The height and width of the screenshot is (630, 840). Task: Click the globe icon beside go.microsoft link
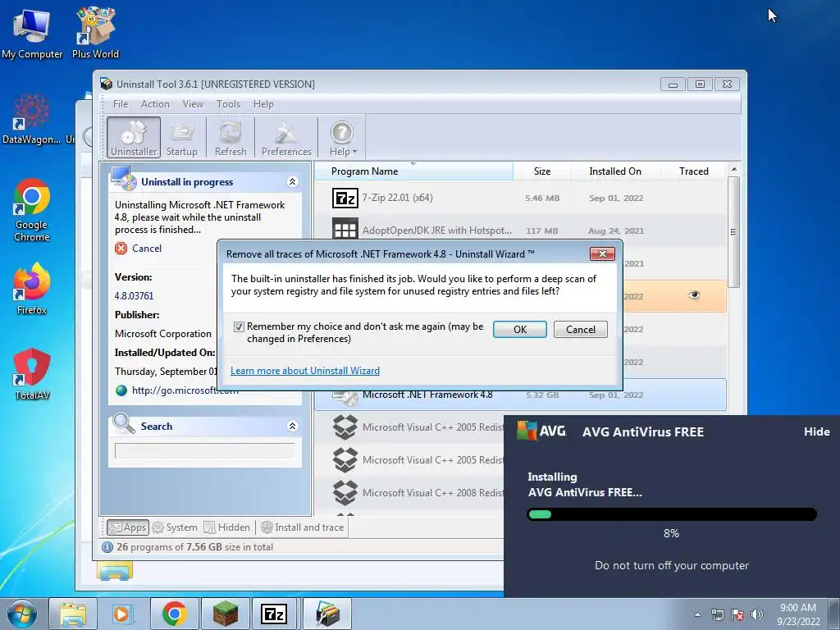[x=121, y=390]
